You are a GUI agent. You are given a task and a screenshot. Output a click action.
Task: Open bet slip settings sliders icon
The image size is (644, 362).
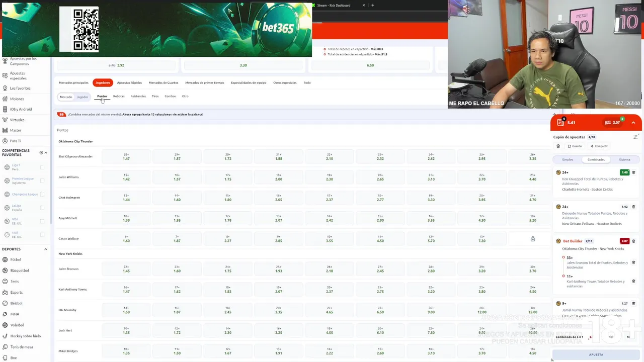[635, 137]
